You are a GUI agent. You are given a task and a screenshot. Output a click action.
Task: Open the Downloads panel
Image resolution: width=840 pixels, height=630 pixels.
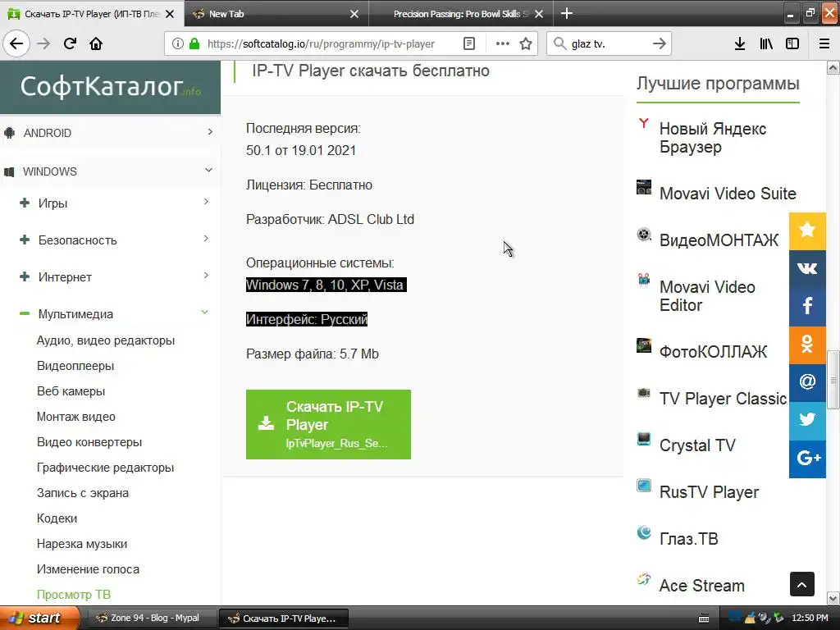[x=740, y=43]
